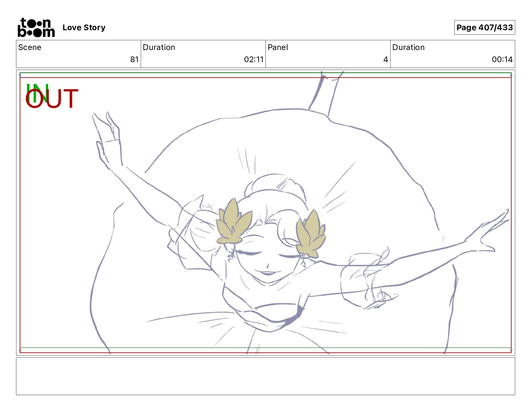This screenshot has width=532, height=411.
Task: Open the storyboard panel drawing thumbnail
Action: pos(265,213)
